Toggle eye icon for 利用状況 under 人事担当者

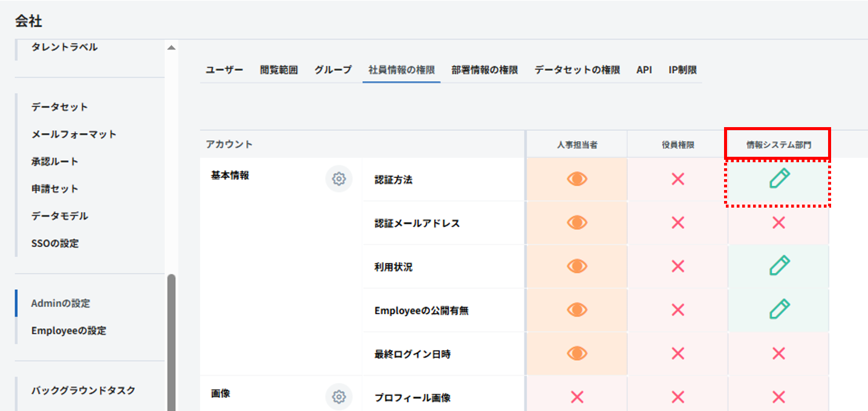(x=576, y=266)
